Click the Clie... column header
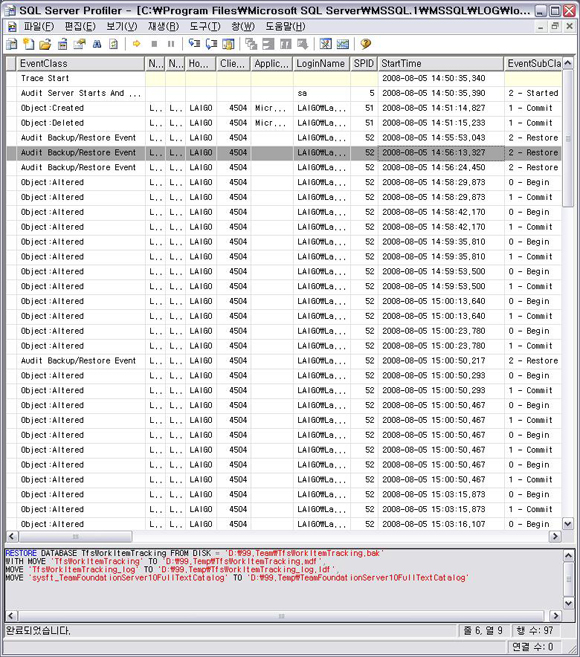The height and width of the screenshot is (657, 580). (x=233, y=64)
